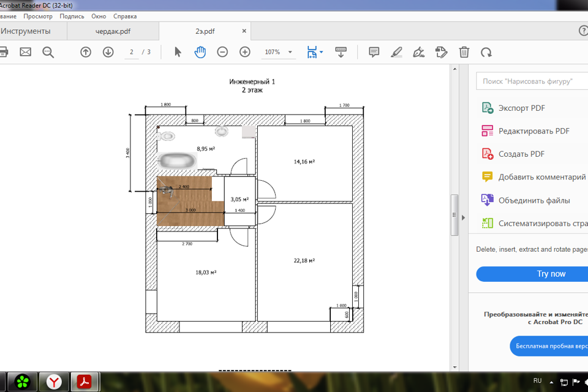Screen dimensions: 588x392
Task: Open the Добавить комментарий tool
Action: 542,177
